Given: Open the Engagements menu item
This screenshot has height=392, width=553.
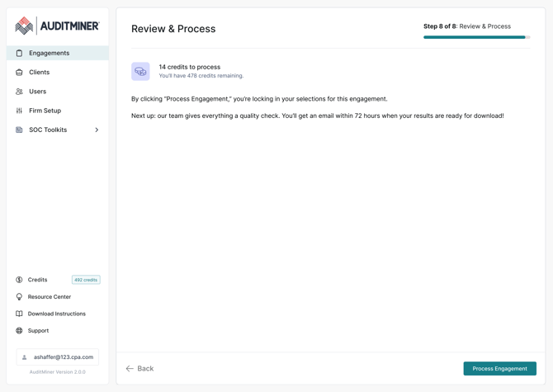Looking at the screenshot, I should click(x=50, y=53).
